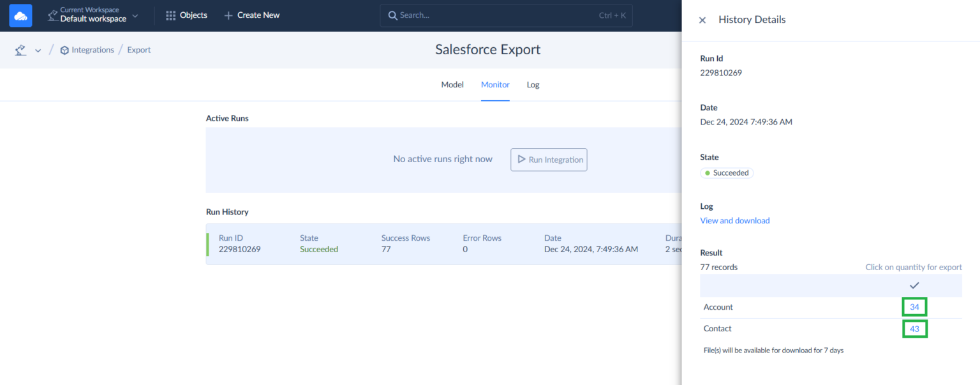Click the export type icon in breadcrumb

(x=20, y=50)
